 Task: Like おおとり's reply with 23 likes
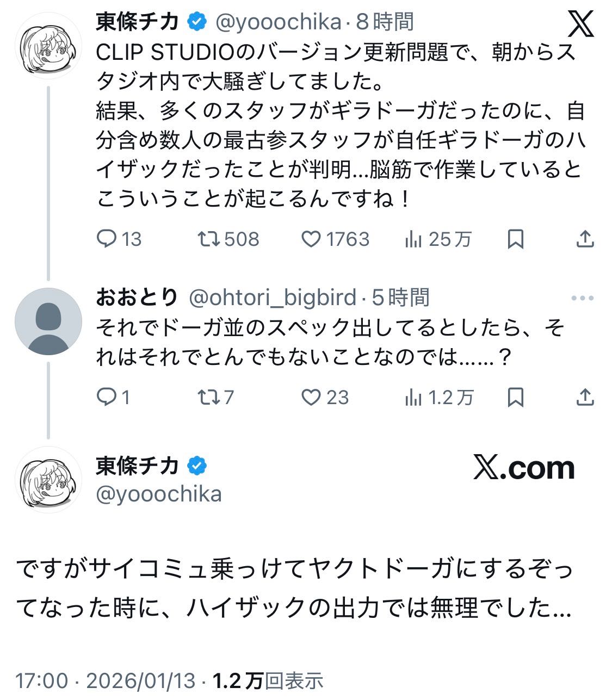tap(311, 398)
